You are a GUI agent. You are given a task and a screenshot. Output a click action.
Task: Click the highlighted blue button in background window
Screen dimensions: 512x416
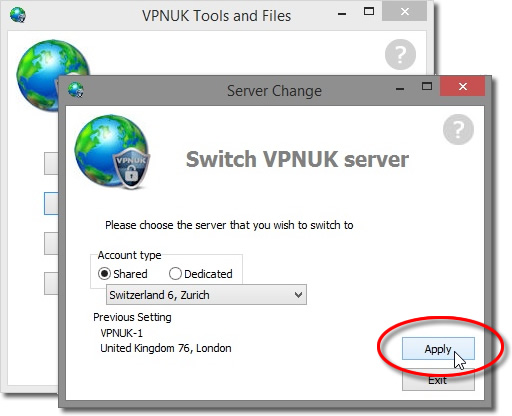(51, 203)
